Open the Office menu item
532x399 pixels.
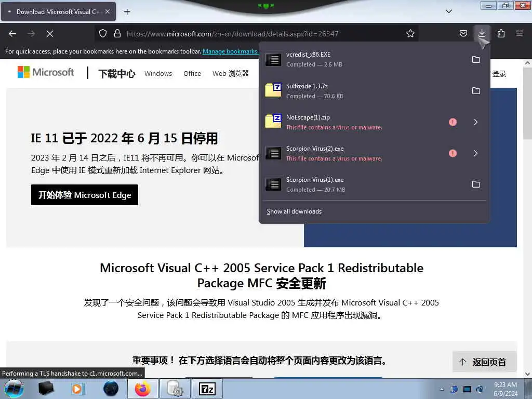click(192, 74)
